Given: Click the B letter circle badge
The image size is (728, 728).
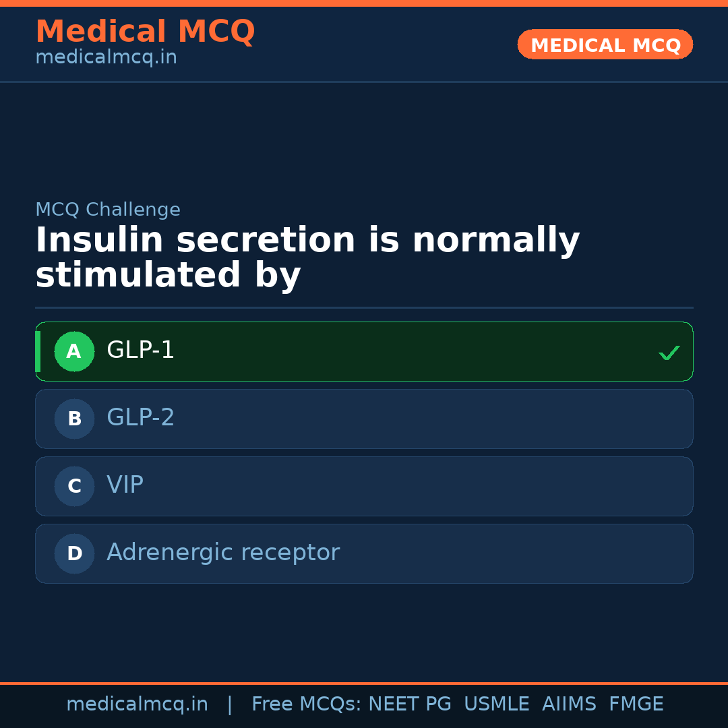Looking at the screenshot, I should pyautogui.click(x=74, y=419).
